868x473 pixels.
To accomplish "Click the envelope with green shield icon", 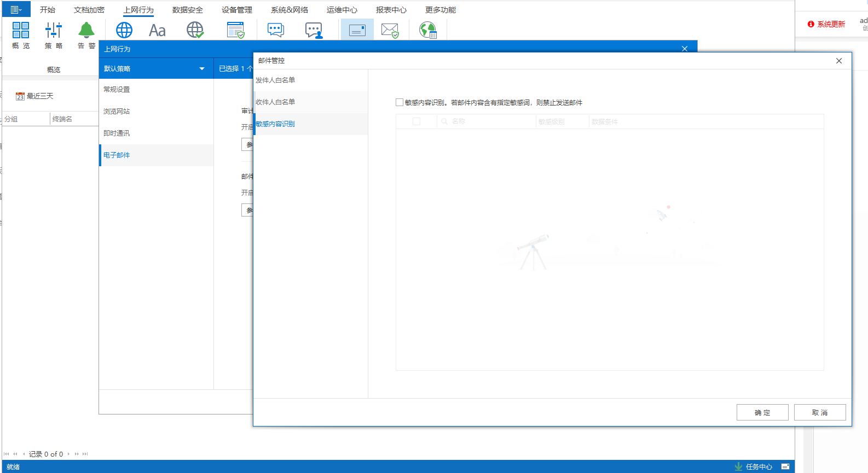I will pos(390,30).
